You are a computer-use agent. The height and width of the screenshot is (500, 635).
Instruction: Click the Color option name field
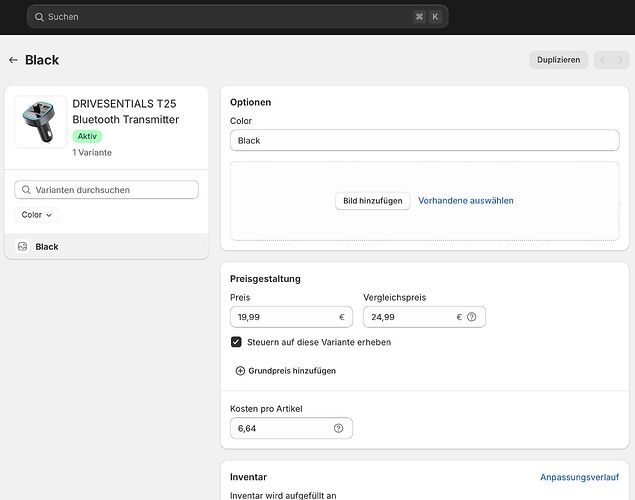[x=424, y=140]
